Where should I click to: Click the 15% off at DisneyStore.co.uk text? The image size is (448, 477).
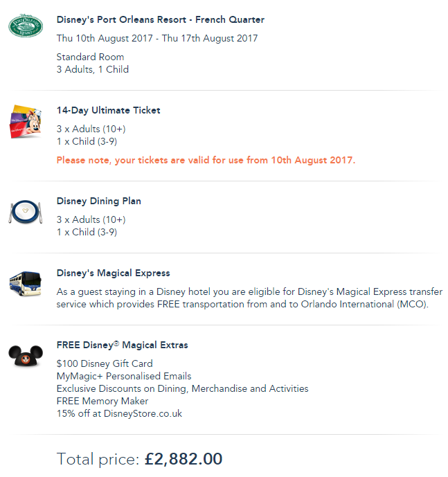[x=118, y=413]
